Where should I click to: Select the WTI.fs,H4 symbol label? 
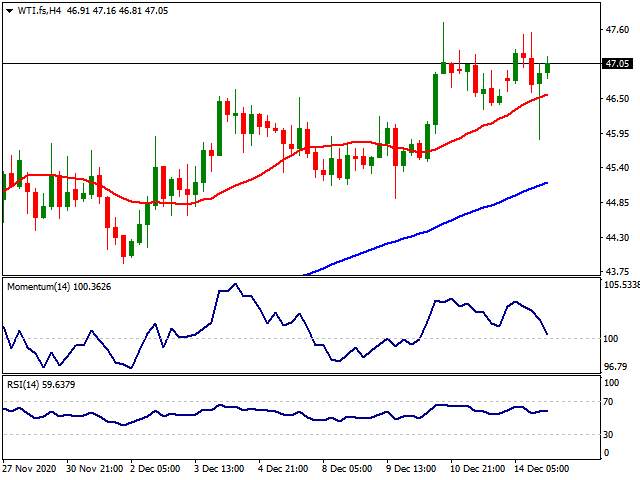pyautogui.click(x=39, y=11)
